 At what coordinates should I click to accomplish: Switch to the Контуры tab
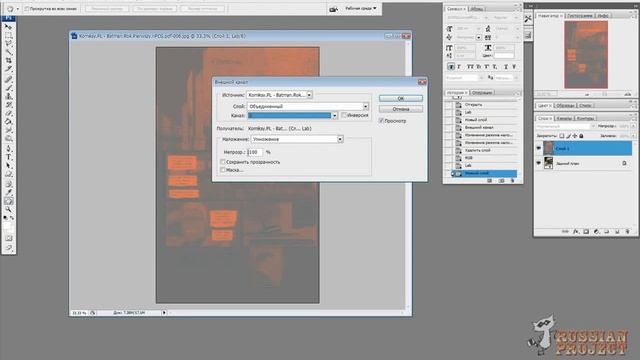[585, 118]
